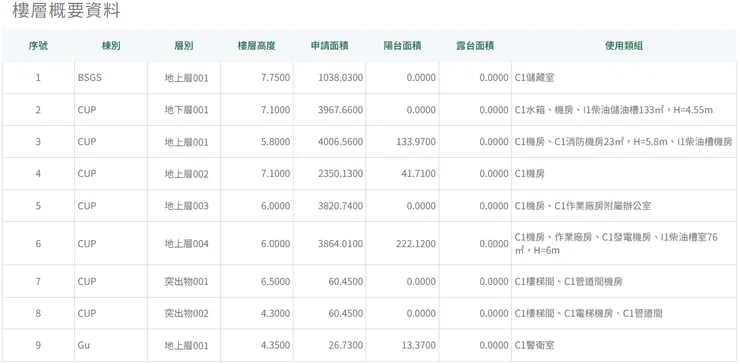Screen dimensions: 740x364
Task: Select height value 4.3500
Action: [276, 345]
